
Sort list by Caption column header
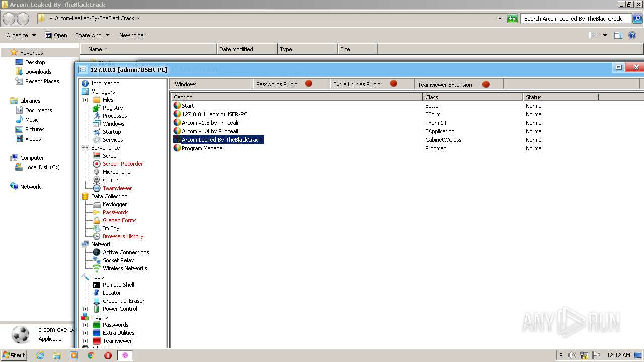click(296, 97)
